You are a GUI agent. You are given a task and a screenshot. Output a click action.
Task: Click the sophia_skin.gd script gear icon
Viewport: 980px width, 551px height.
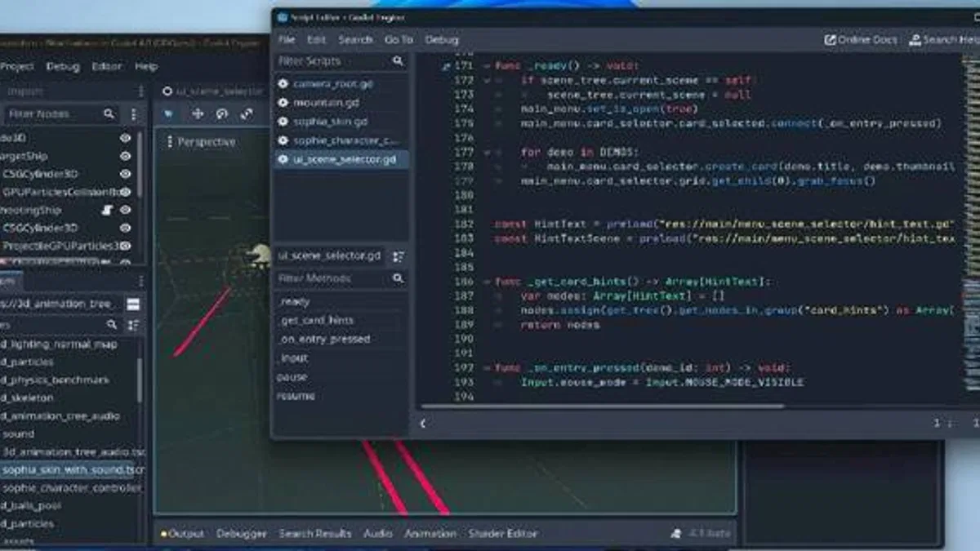pyautogui.click(x=283, y=122)
